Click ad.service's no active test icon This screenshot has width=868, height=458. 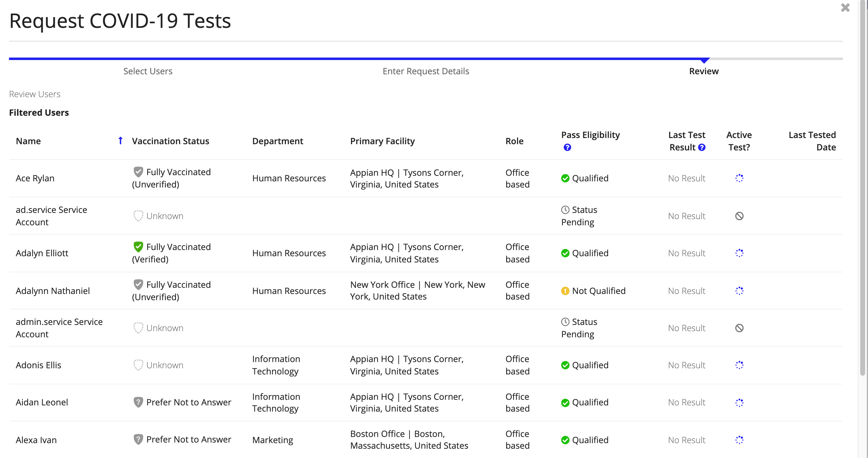coord(739,216)
